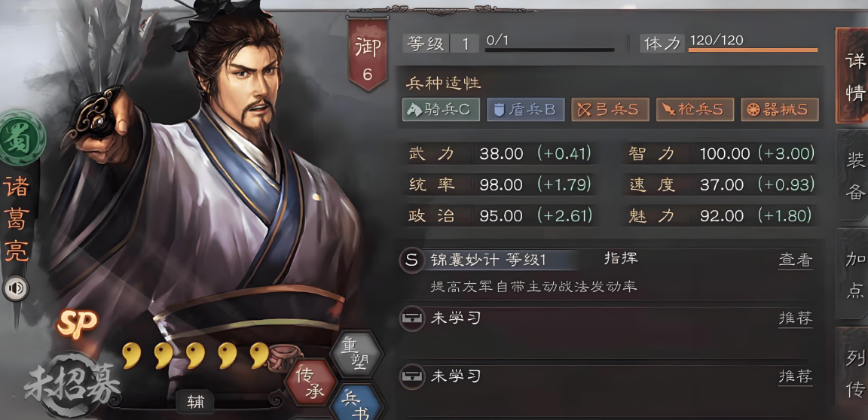This screenshot has height=420, width=868.
Task: Select the first 未学习 empty skill slot icon
Action: (412, 319)
